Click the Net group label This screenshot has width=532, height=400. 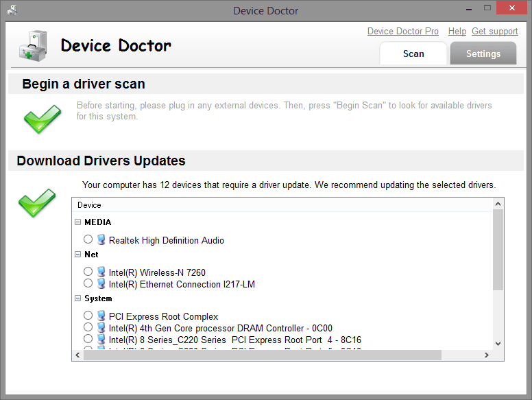pos(91,255)
